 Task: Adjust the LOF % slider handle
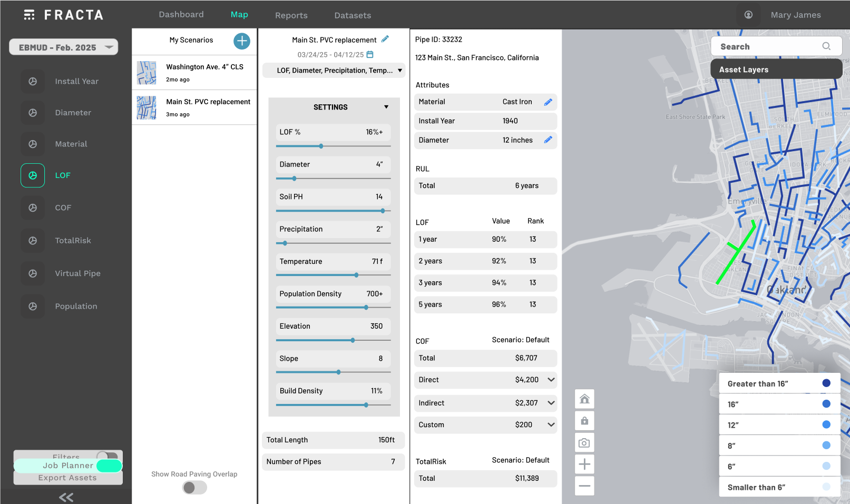321,146
